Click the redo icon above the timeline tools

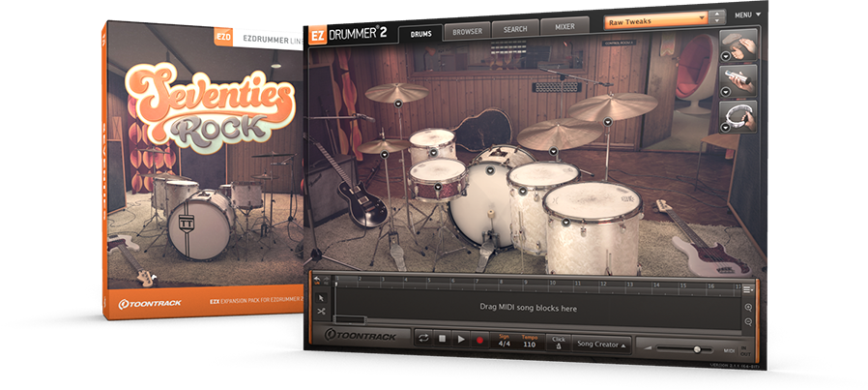[327, 281]
